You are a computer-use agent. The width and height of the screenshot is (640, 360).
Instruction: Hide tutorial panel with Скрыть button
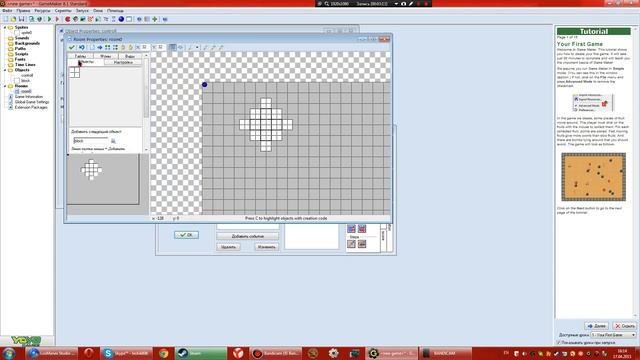tap(624, 326)
